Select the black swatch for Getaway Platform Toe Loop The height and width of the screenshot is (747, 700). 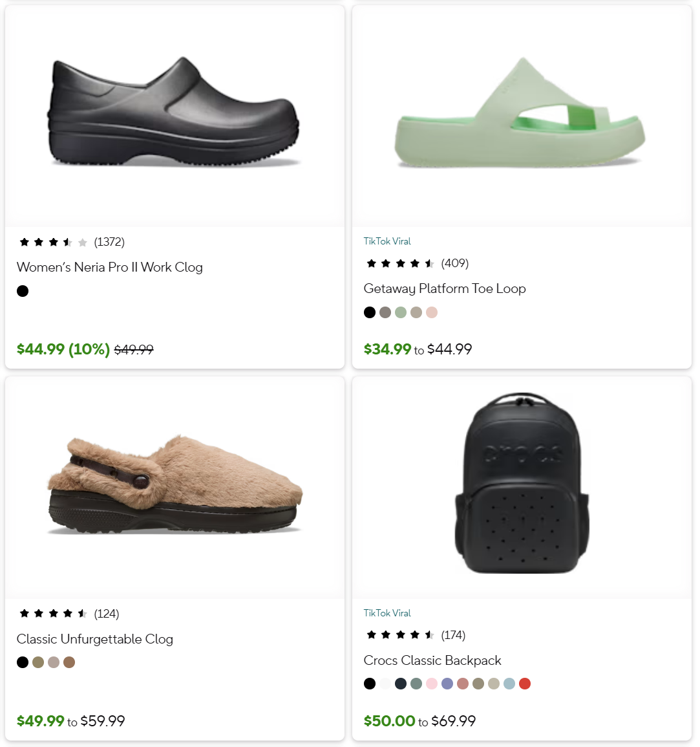pyautogui.click(x=370, y=312)
